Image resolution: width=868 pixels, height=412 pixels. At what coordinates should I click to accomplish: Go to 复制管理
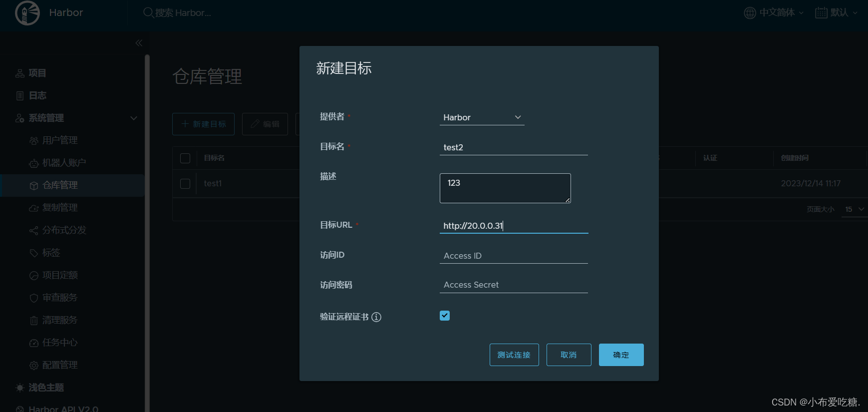point(60,208)
